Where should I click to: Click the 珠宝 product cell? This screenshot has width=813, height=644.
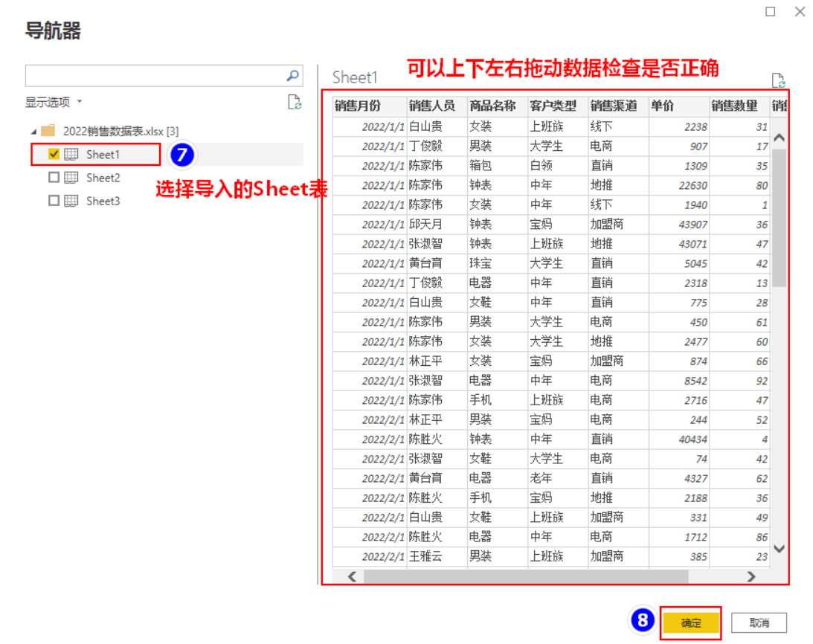[x=497, y=263]
